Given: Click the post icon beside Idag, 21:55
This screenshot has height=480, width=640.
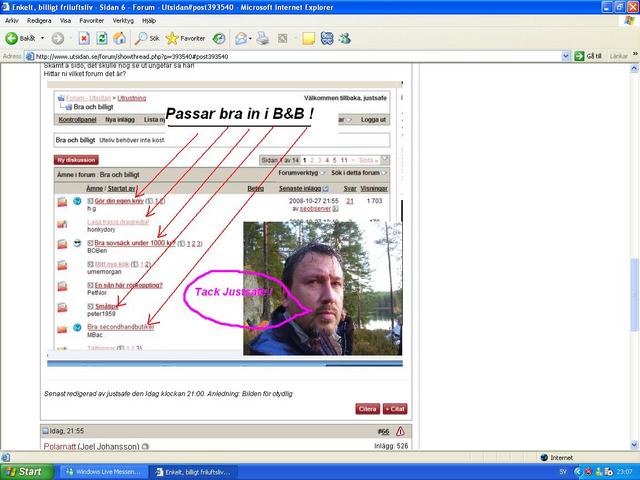Looking at the screenshot, I should pyautogui.click(x=46, y=431).
